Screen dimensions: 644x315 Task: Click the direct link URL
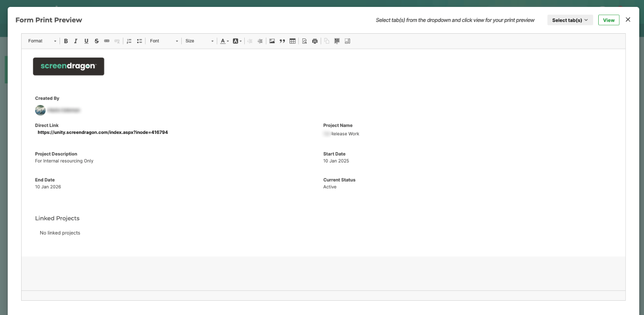pyautogui.click(x=103, y=133)
